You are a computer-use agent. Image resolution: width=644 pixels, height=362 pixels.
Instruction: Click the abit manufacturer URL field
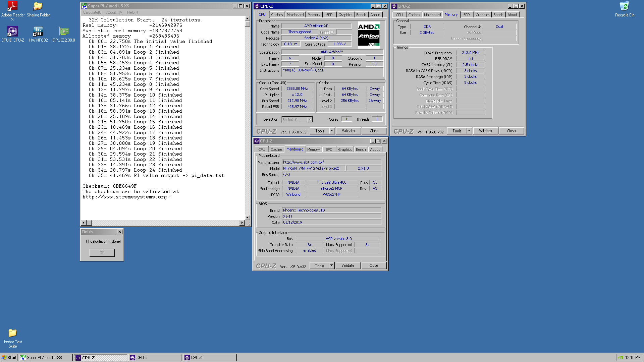point(331,162)
